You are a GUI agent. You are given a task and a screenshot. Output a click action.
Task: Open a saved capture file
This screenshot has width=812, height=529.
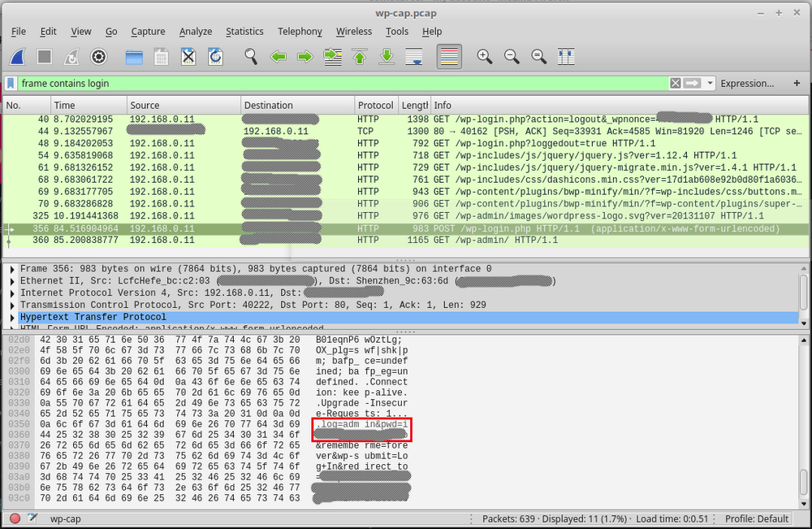133,57
